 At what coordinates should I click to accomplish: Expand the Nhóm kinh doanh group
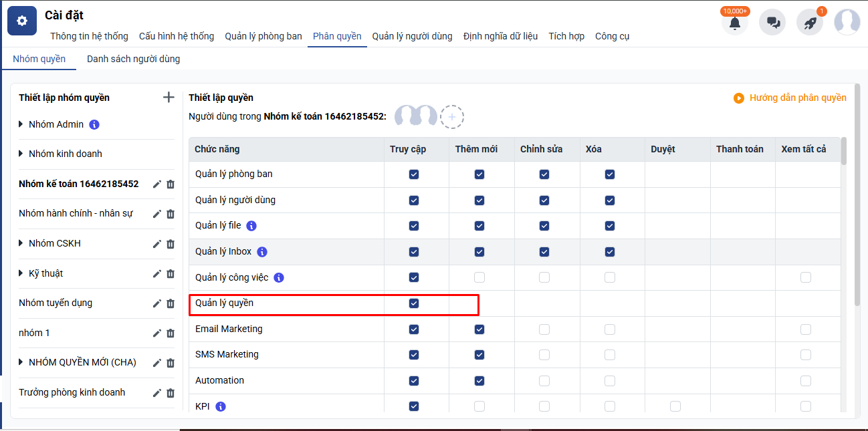(21, 154)
